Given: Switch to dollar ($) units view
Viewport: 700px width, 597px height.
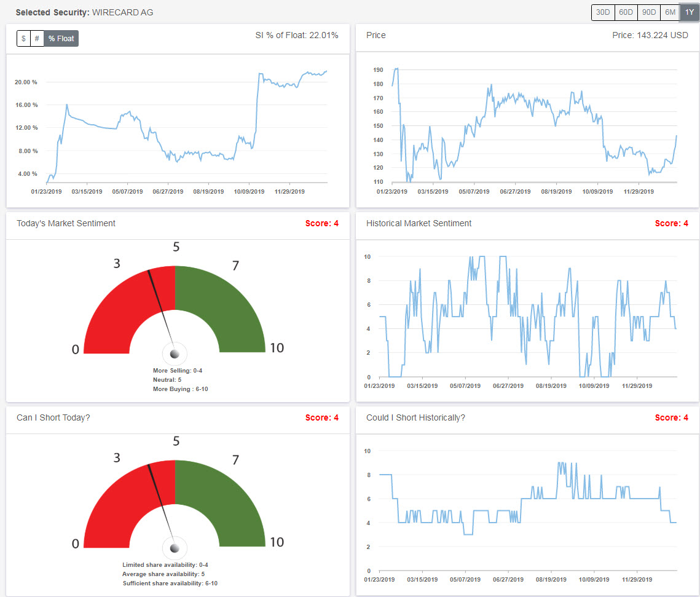Looking at the screenshot, I should [23, 38].
